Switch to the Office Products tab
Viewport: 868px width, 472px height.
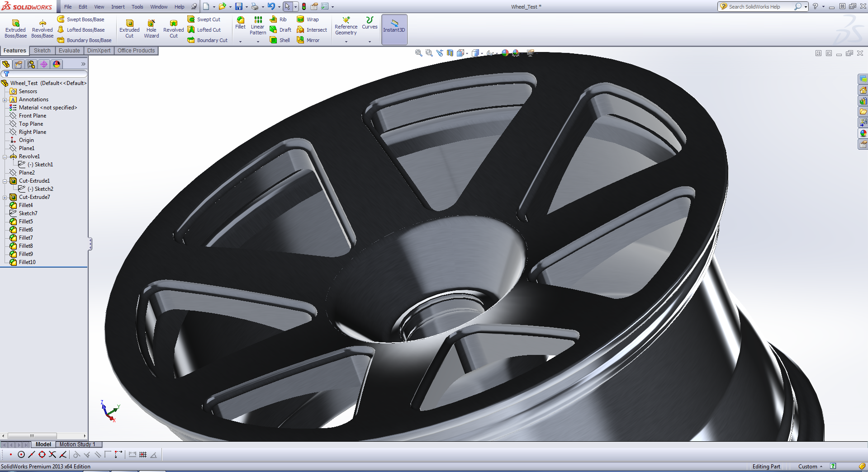tap(136, 51)
